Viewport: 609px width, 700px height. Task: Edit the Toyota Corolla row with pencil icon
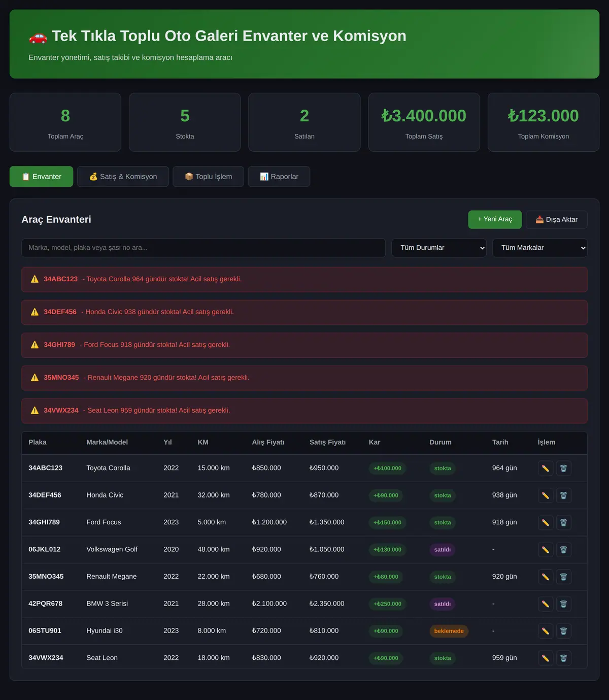point(546,468)
